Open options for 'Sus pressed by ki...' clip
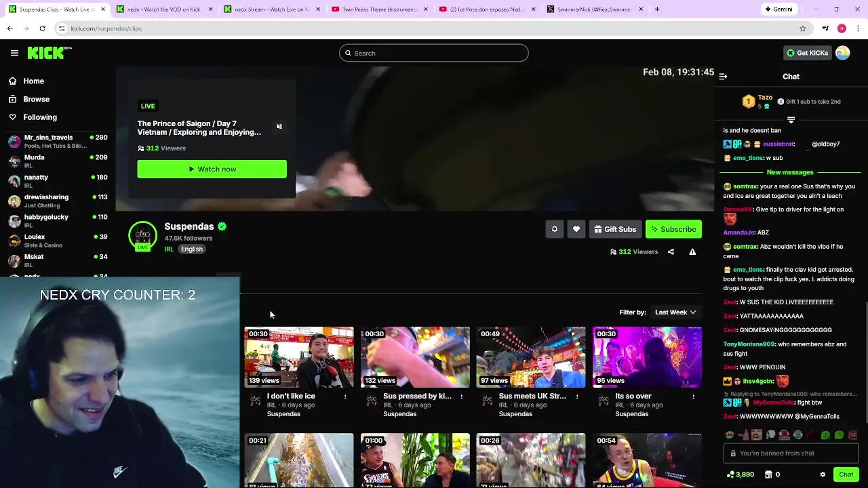The width and height of the screenshot is (868, 488). (x=461, y=396)
